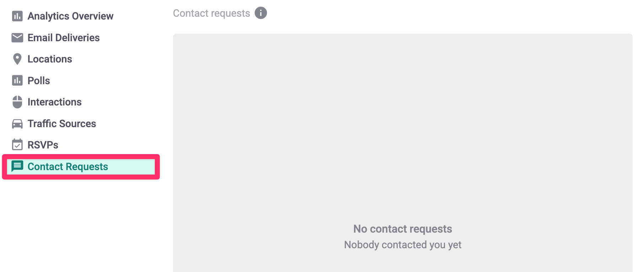Open the Polls section label
This screenshot has height=272, width=644.
(39, 81)
